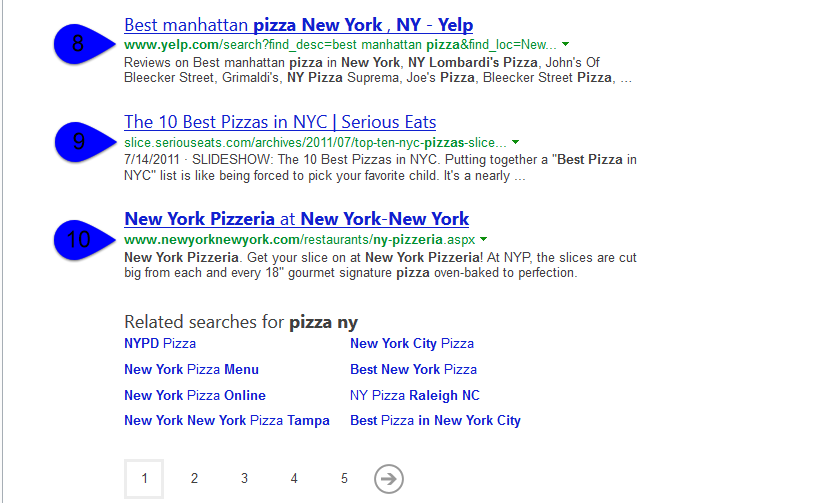The width and height of the screenshot is (827, 503).
Task: Open New York Pizzeria at New York-New York
Action: coord(296,219)
